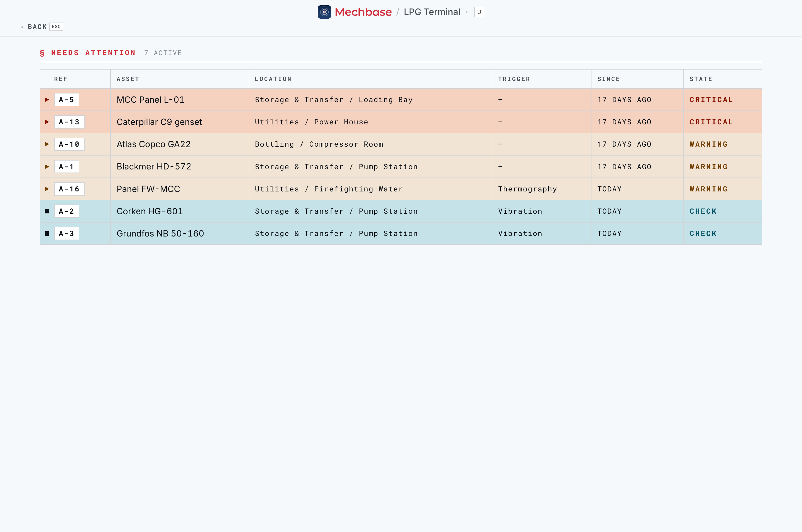Viewport: 802px width, 532px height.
Task: Select the Blackmer HD-572 asset name
Action: click(x=154, y=167)
